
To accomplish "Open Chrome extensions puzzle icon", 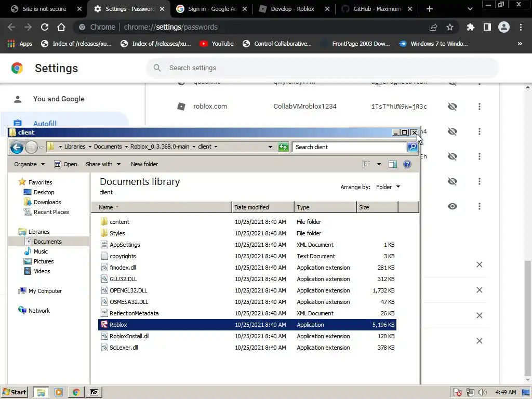I will [470, 27].
